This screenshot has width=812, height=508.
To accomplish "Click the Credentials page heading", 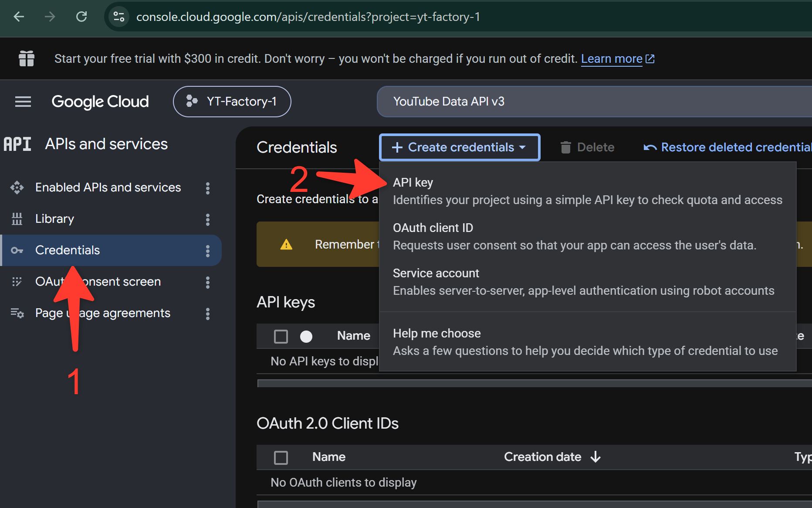I will pos(297,147).
